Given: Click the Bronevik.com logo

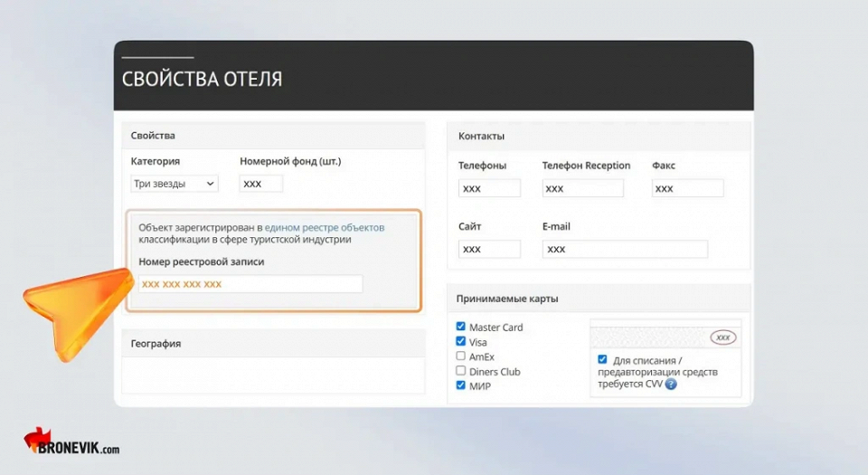Looking at the screenshot, I should (x=71, y=442).
